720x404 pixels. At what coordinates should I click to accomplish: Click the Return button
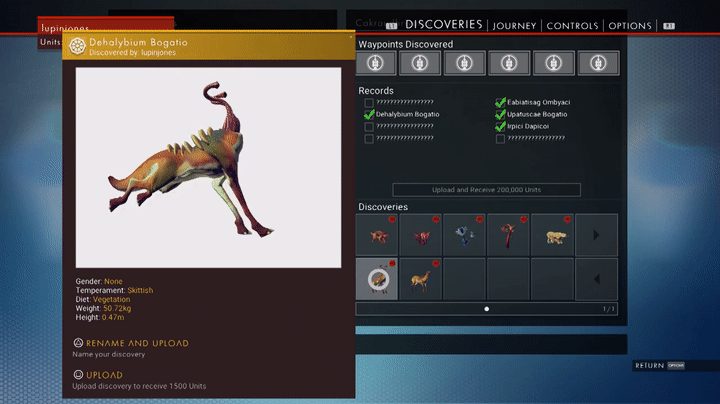[x=649, y=365]
